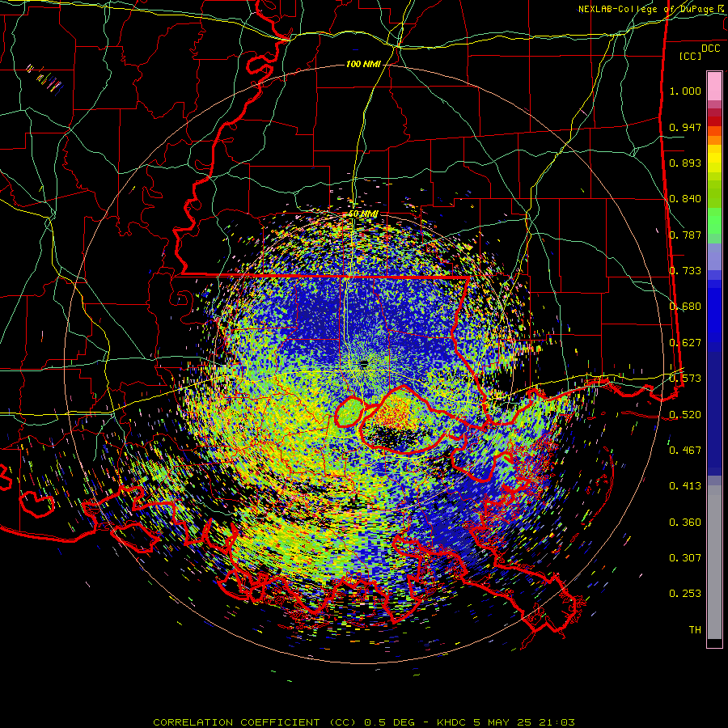The image size is (728, 728).
Task: Select the 0.520 legend value
Action: pyautogui.click(x=685, y=415)
